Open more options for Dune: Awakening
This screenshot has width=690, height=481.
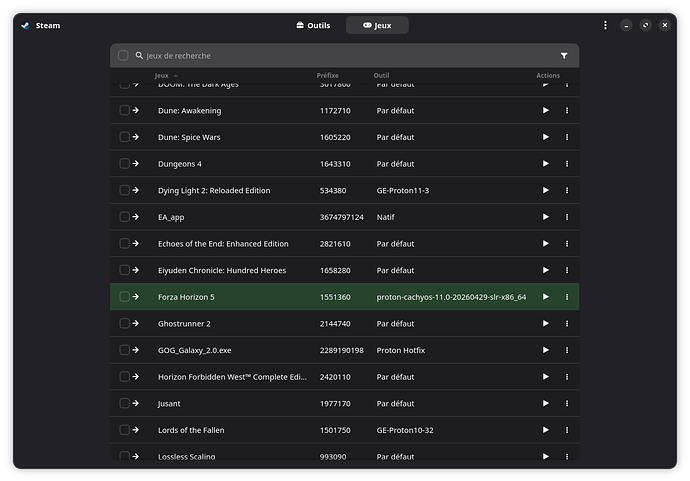click(x=567, y=110)
